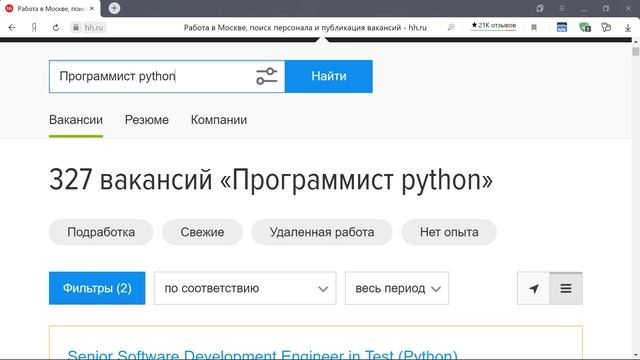Click the scrollbar down arrow
The height and width of the screenshot is (360, 640).
pos(636,356)
